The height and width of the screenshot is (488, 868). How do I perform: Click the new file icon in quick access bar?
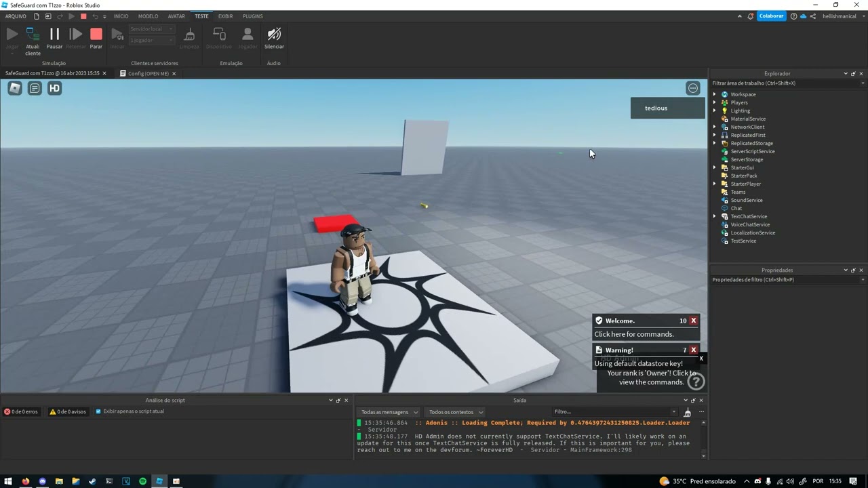(37, 16)
